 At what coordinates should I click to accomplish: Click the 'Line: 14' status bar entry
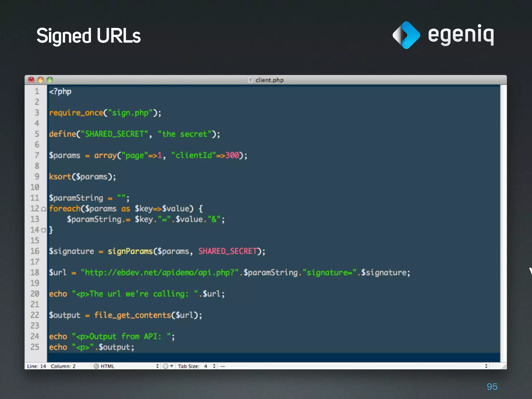click(36, 366)
